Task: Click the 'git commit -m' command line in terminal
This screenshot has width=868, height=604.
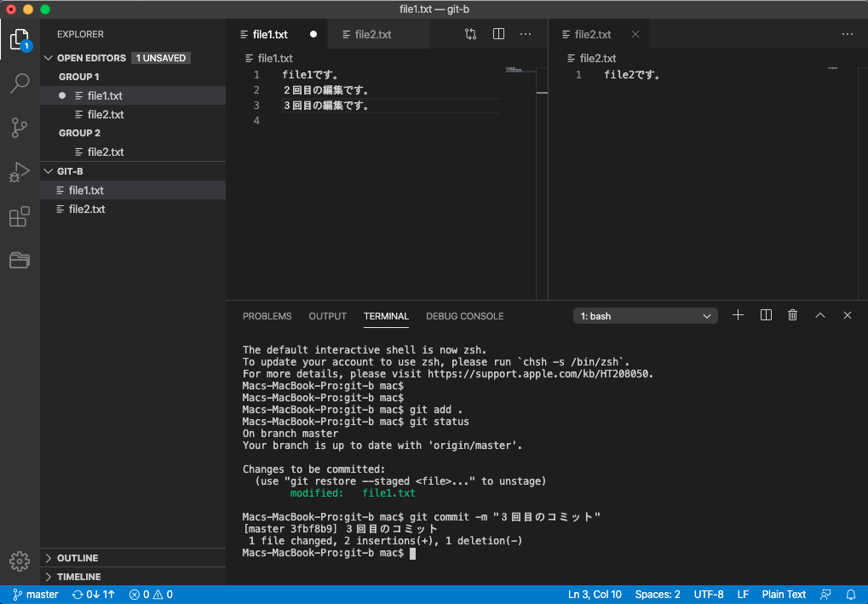Action: point(422,517)
